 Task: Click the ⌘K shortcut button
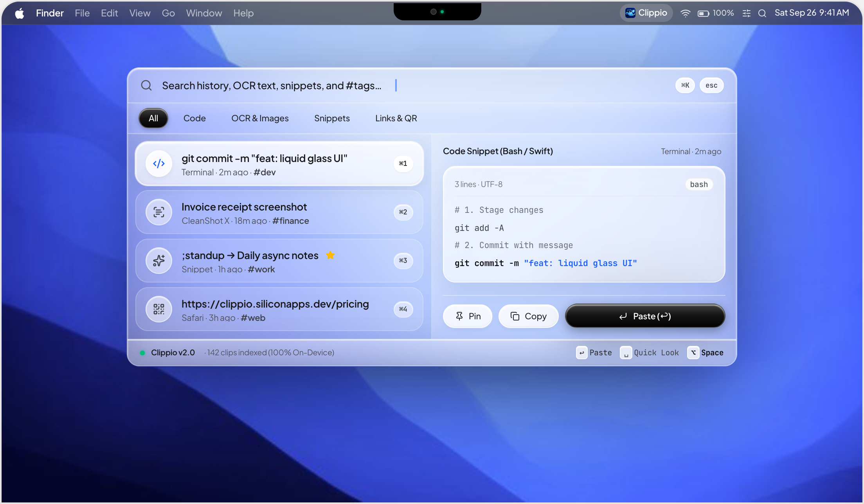(685, 85)
